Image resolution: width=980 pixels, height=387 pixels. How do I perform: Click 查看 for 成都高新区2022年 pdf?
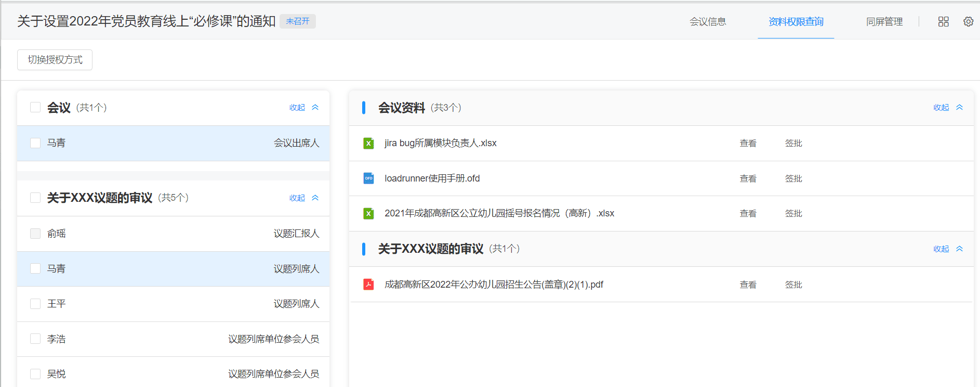[748, 285]
